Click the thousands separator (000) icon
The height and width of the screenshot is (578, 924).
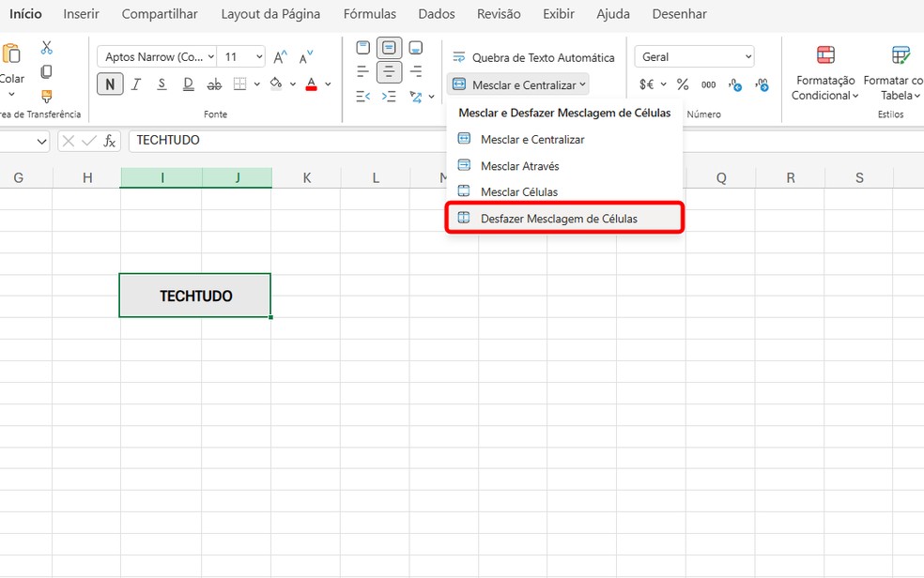coord(709,84)
